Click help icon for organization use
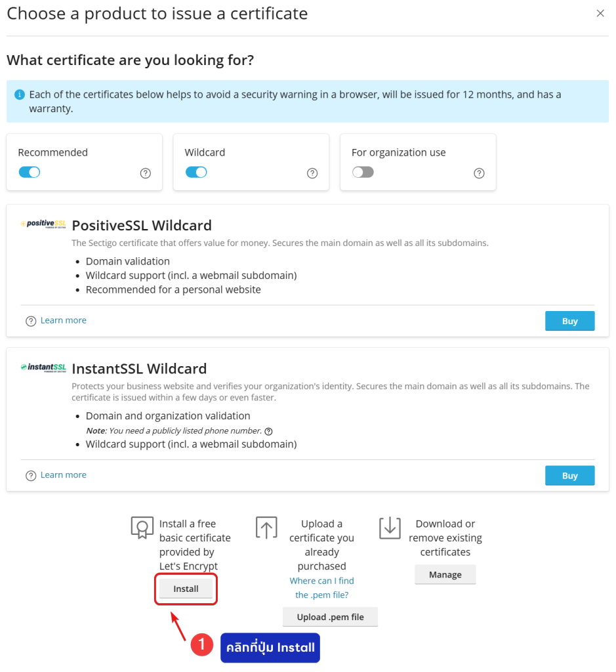The width and height of the screenshot is (616, 672). (x=479, y=173)
